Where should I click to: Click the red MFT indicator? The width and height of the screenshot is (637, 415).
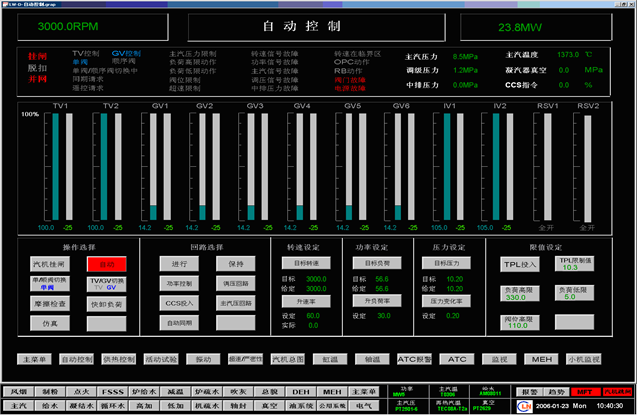coord(585,392)
